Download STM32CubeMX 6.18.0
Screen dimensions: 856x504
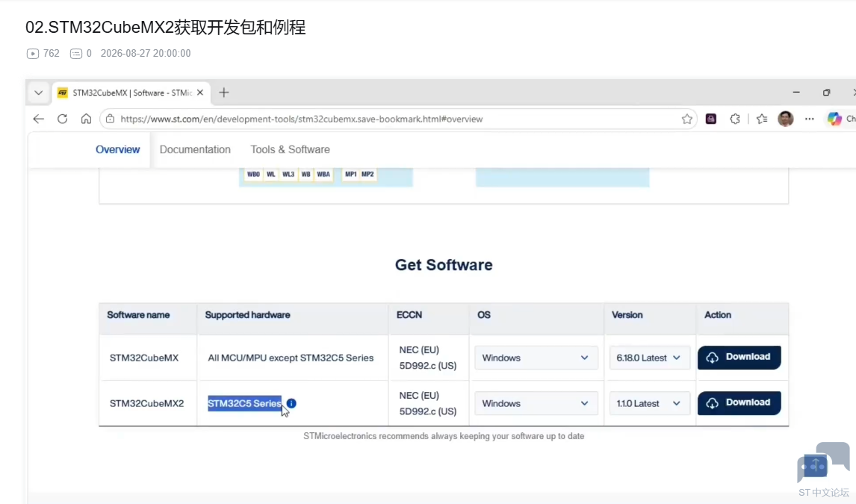pos(739,357)
